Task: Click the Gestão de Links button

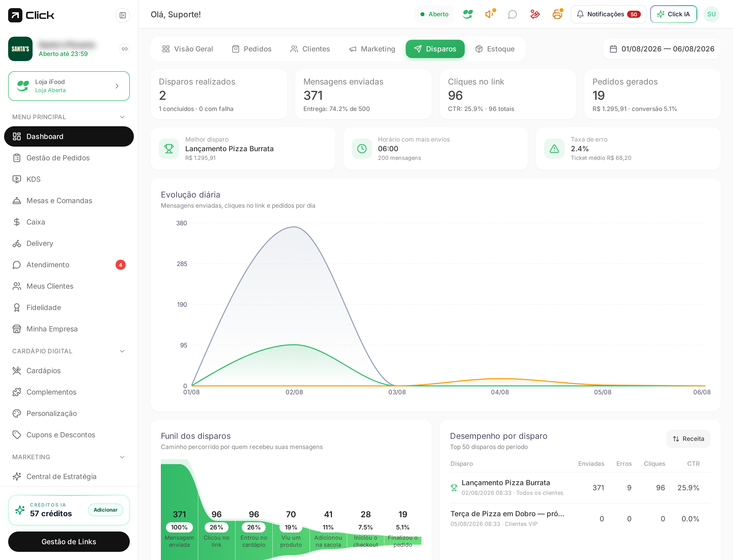Action: pos(69,542)
